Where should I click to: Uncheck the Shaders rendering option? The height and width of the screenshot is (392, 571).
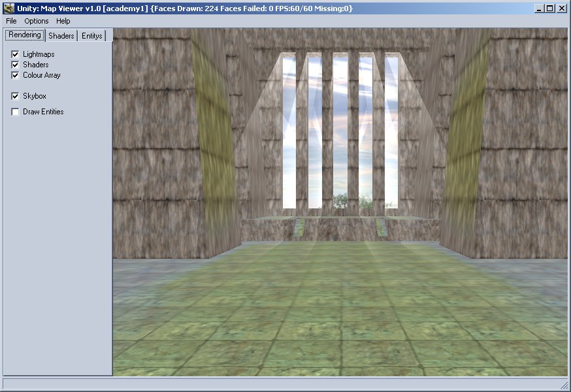coord(16,65)
